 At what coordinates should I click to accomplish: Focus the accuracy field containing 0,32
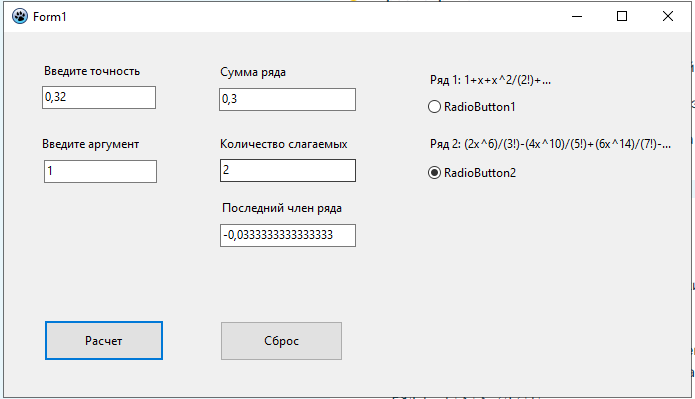(99, 98)
